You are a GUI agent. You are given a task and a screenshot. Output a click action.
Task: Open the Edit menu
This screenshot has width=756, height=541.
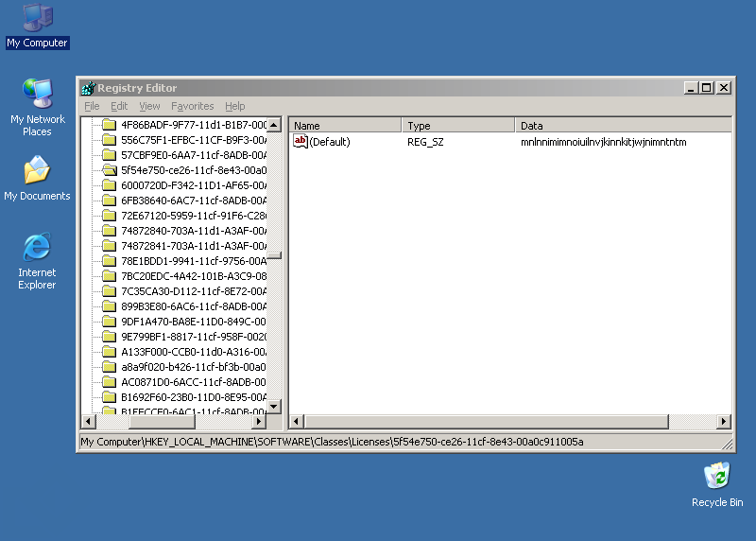pyautogui.click(x=119, y=106)
